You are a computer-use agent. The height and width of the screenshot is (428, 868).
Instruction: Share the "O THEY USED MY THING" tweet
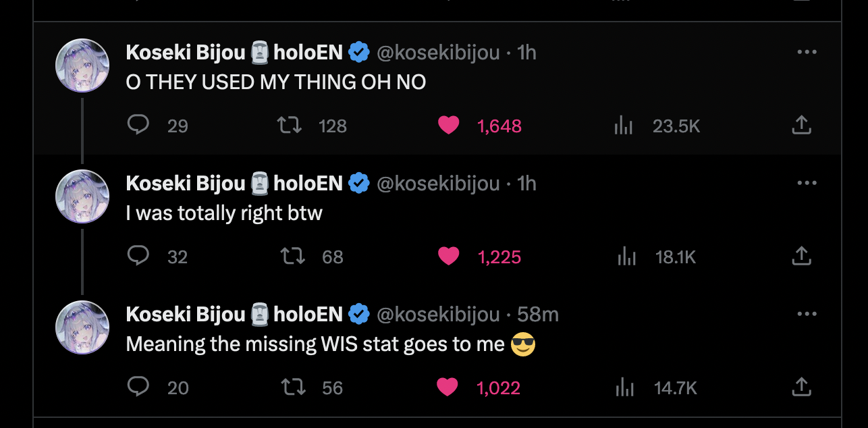point(801,125)
